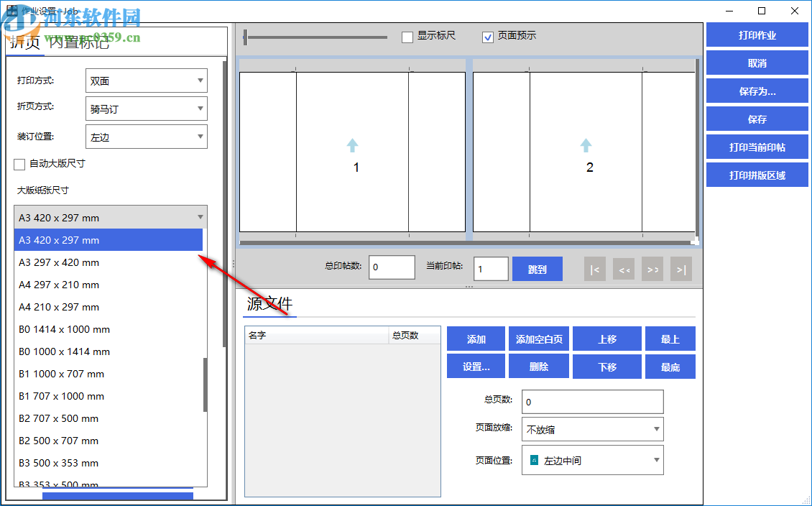The image size is (812, 506).
Task: Click 总页数 column header in file list
Action: (x=415, y=335)
